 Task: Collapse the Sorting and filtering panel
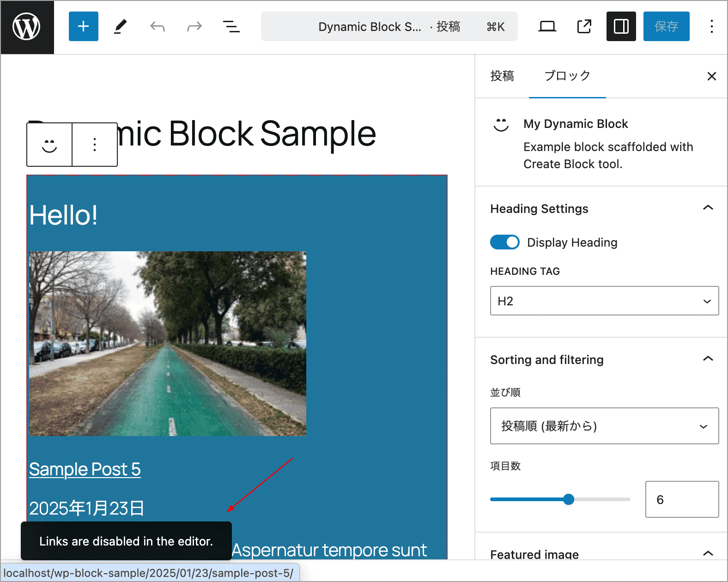(708, 359)
